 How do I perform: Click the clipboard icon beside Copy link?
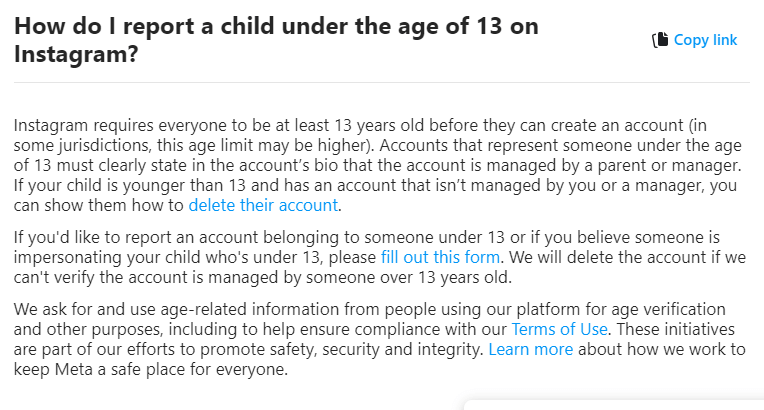coord(660,40)
